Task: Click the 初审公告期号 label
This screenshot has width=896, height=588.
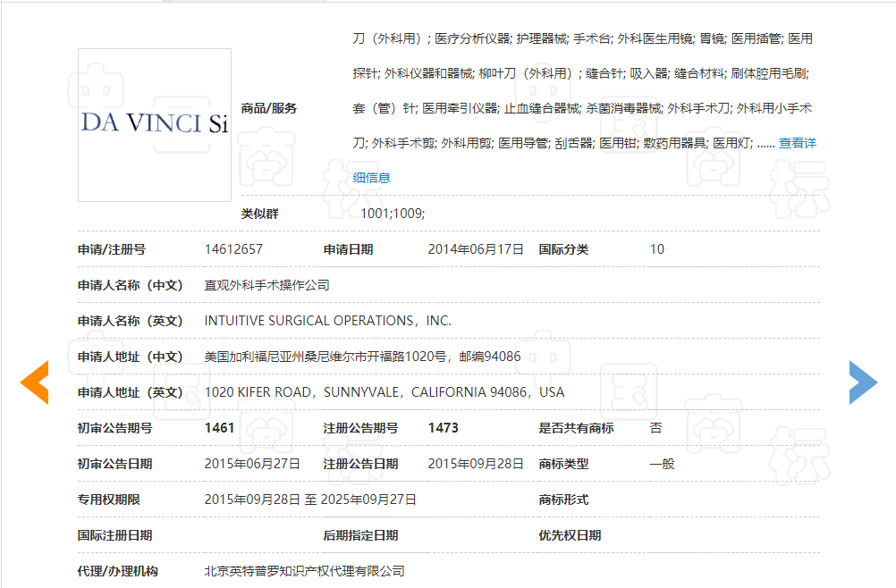Action: pyautogui.click(x=114, y=428)
